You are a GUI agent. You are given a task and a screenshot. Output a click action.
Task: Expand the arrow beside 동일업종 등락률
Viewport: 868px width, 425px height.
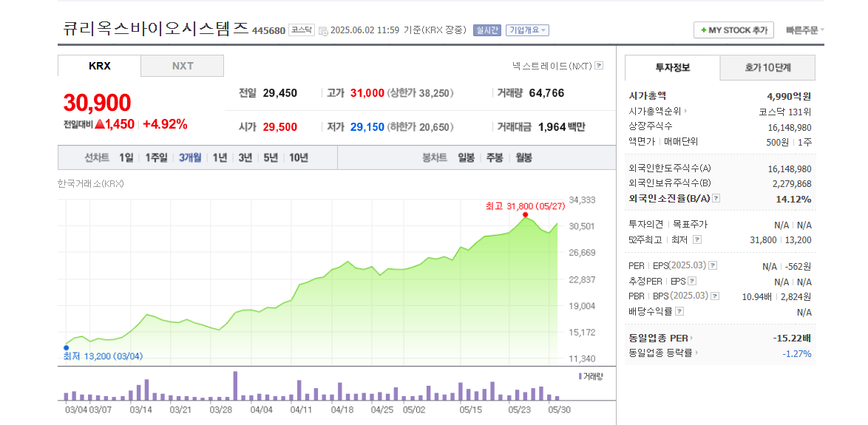pyautogui.click(x=696, y=353)
